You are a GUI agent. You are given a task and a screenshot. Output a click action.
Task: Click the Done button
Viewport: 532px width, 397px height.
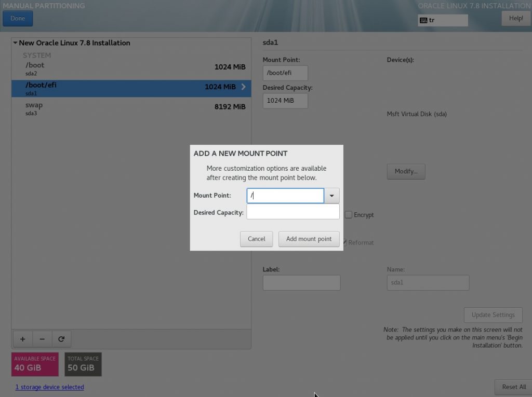[x=18, y=18]
